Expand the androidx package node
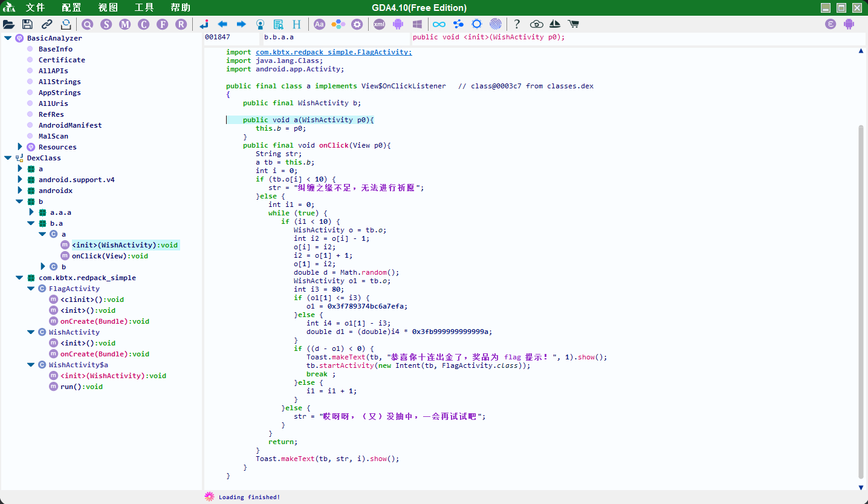 [x=19, y=190]
